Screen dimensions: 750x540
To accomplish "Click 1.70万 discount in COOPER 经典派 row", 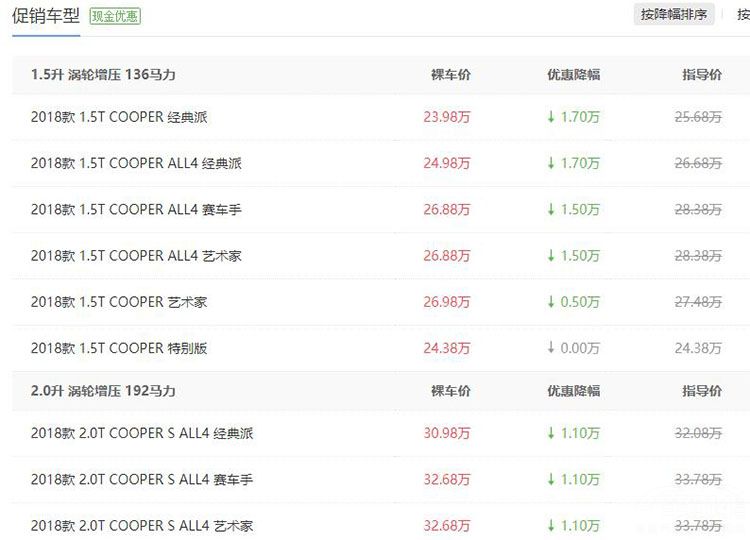I will (x=574, y=117).
